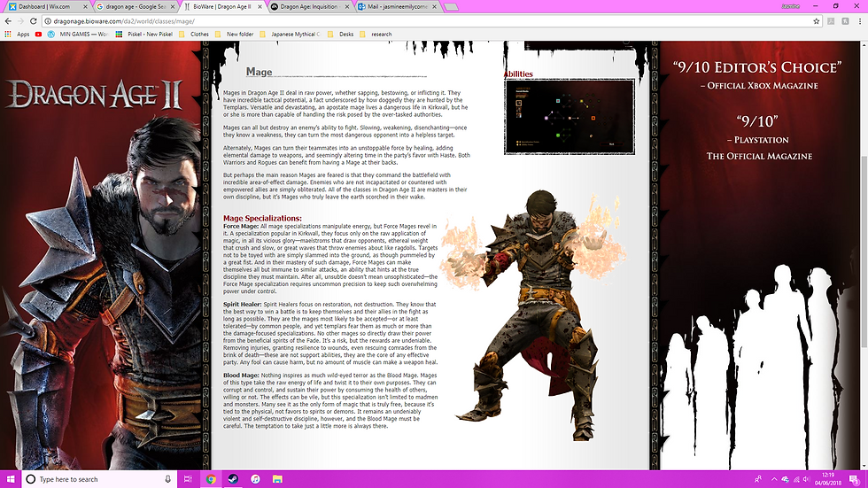The image size is (868, 488).
Task: Click the Mage page heading
Action: [x=259, y=72]
